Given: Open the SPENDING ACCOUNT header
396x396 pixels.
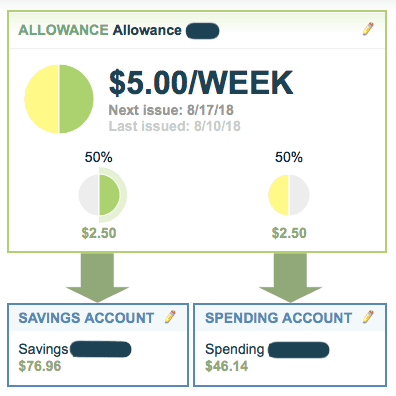Looking at the screenshot, I should tap(279, 318).
